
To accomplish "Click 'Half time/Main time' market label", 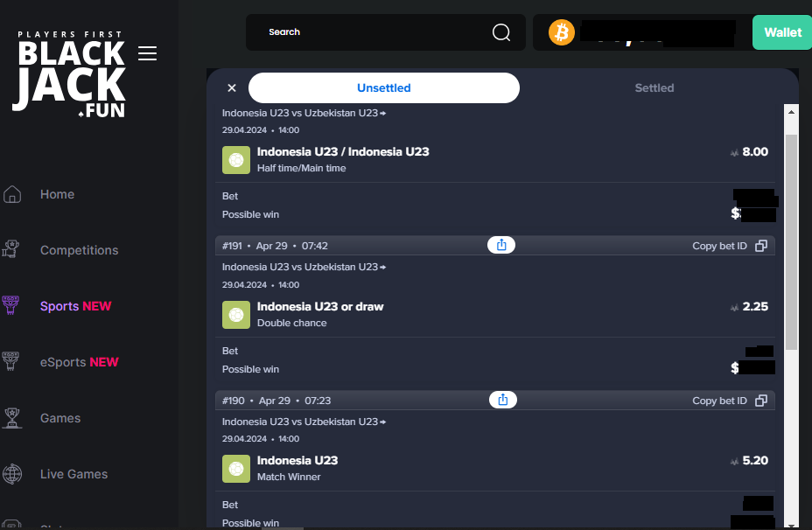I will coord(301,168).
